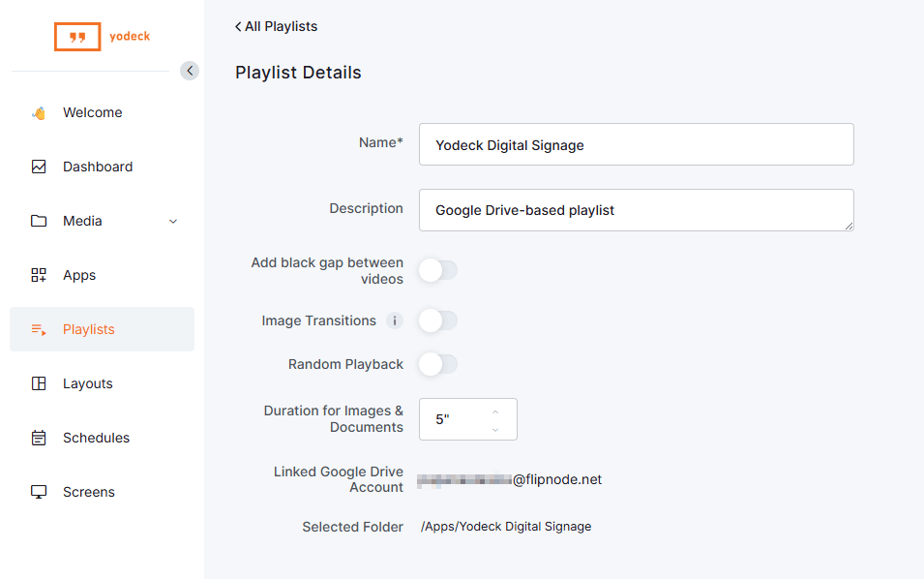Click the Apps grid icon
The height and width of the screenshot is (579, 924).
[39, 275]
